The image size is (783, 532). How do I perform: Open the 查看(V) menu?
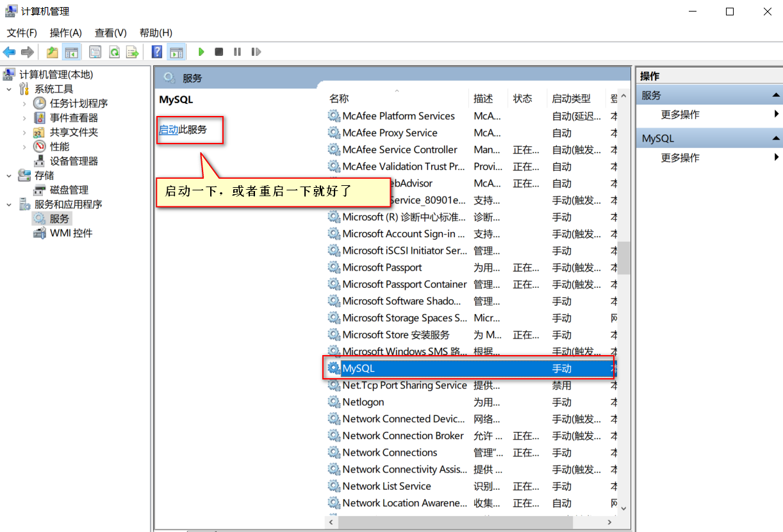[x=111, y=33]
